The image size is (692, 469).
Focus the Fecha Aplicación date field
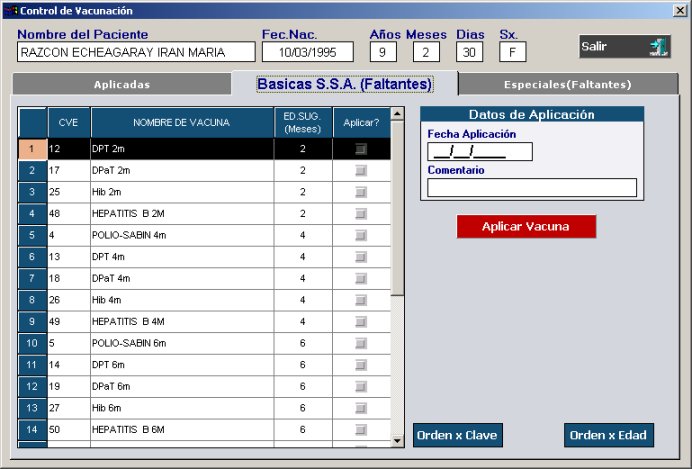[x=480, y=152]
